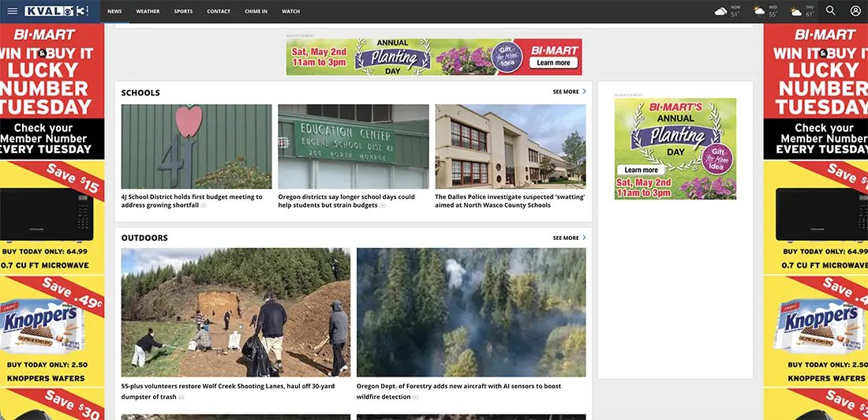Select the CONTACT menu item
Screen dimensions: 868x420
(x=219, y=11)
